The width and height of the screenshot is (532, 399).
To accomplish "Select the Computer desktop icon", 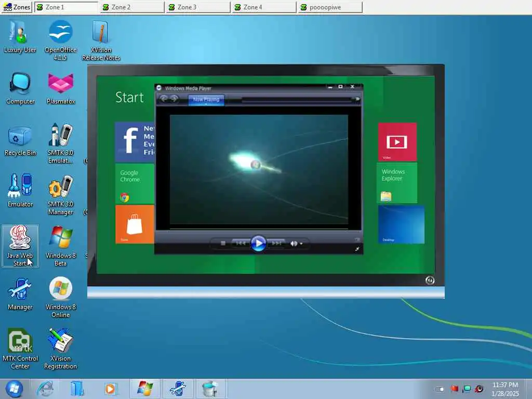I will [x=20, y=88].
